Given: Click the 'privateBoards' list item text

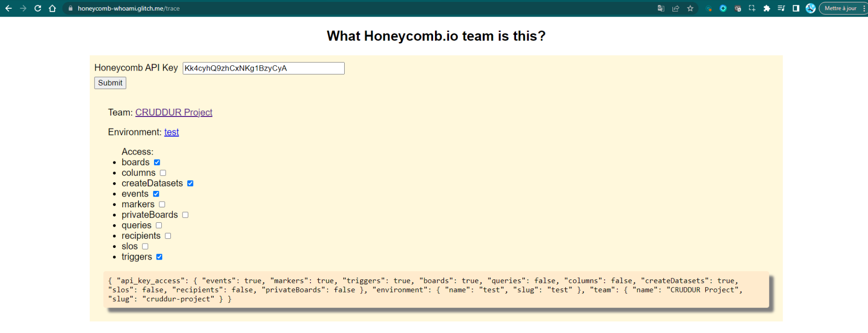Looking at the screenshot, I should (x=150, y=215).
